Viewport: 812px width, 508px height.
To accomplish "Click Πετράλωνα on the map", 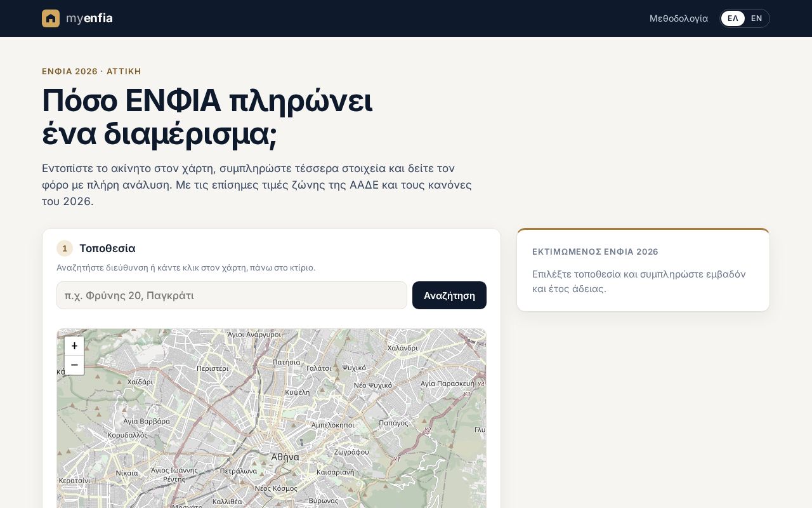I will coord(238,472).
